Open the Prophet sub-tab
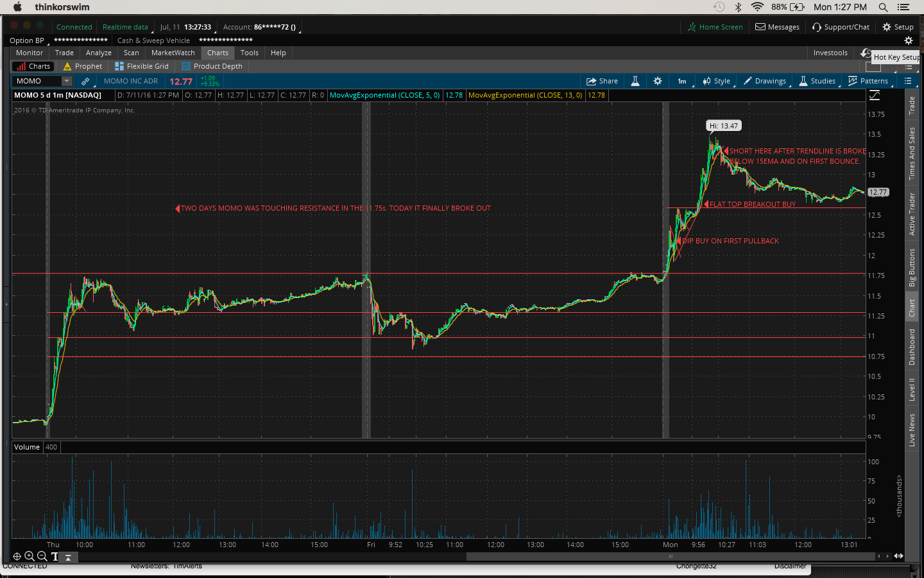The height and width of the screenshot is (578, 924). 83,66
